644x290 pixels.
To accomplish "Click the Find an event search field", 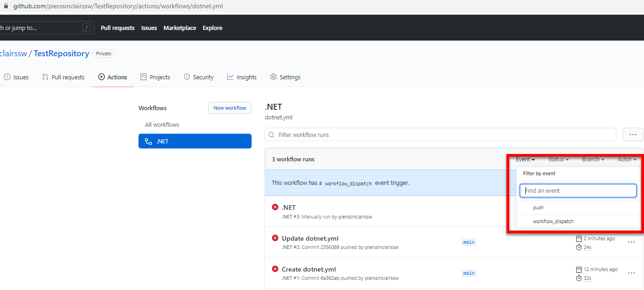I will 578,190.
